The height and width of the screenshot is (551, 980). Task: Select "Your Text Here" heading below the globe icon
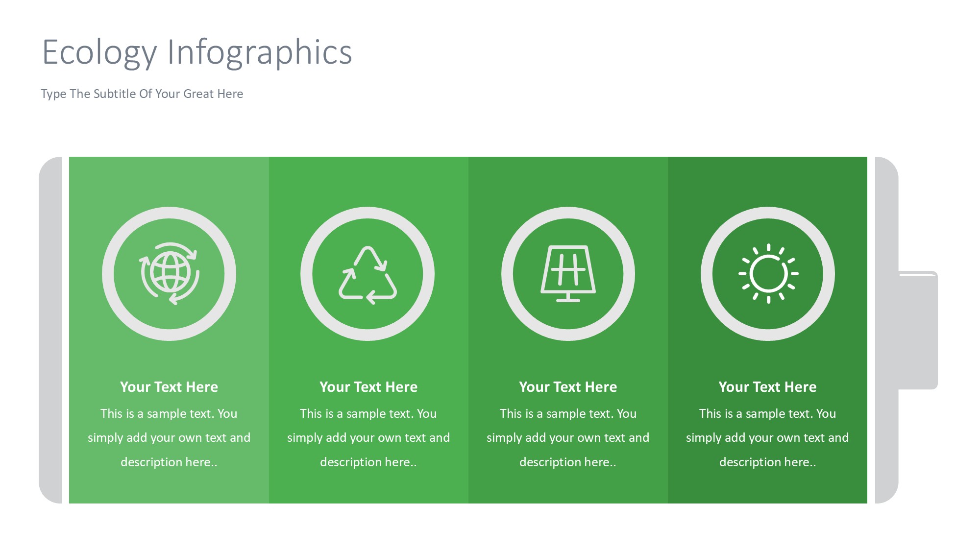click(169, 387)
